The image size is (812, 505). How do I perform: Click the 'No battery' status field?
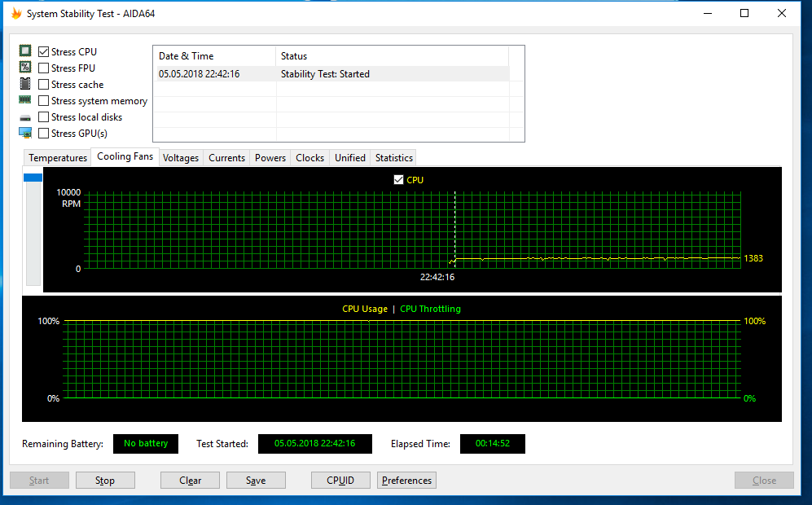[146, 443]
